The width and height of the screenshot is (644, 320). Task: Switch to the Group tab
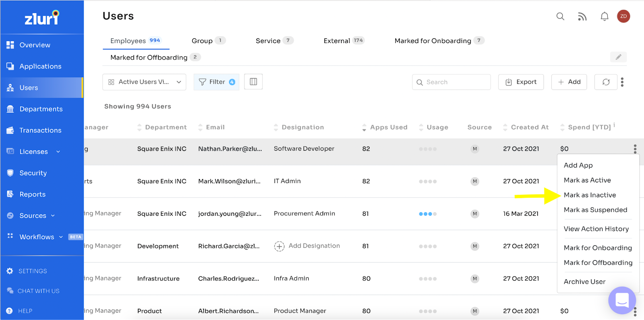pos(208,41)
